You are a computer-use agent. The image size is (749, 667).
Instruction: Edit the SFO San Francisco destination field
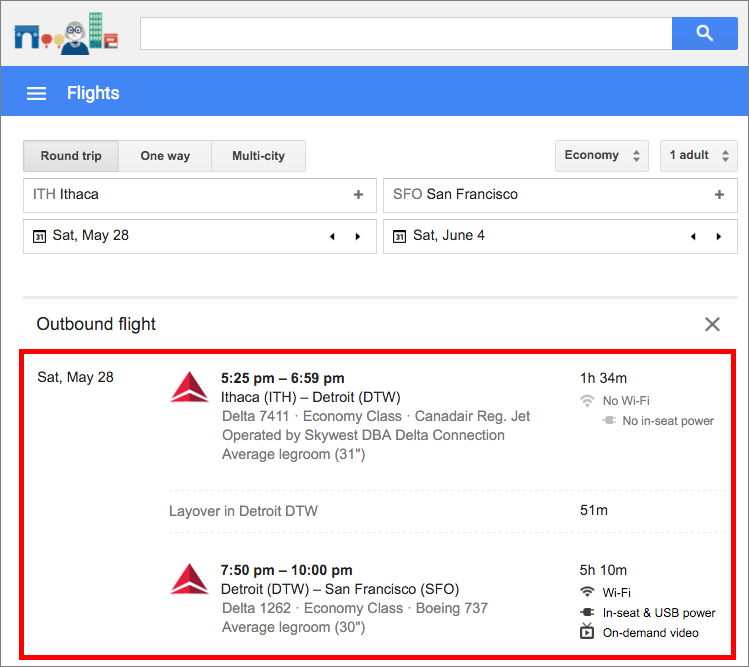pyautogui.click(x=560, y=195)
